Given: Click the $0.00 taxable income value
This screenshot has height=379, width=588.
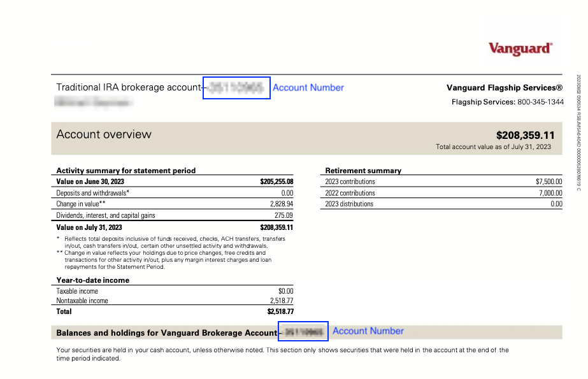Looking at the screenshot, I should 286,291.
